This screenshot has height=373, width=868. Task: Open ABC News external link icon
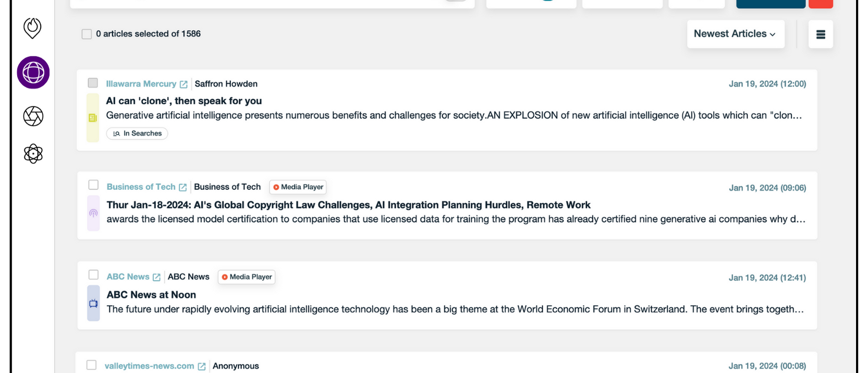pyautogui.click(x=156, y=277)
